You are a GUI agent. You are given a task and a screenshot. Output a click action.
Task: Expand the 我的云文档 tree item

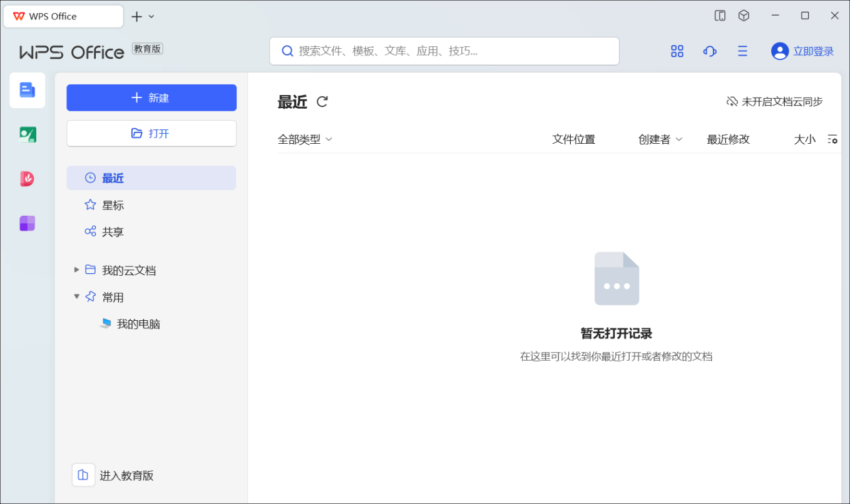(76, 270)
